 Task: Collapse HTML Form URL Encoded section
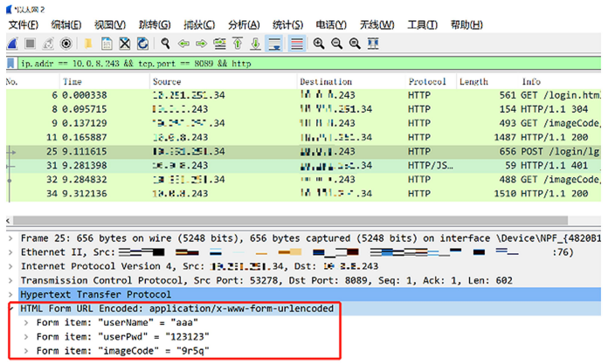pyautogui.click(x=11, y=308)
